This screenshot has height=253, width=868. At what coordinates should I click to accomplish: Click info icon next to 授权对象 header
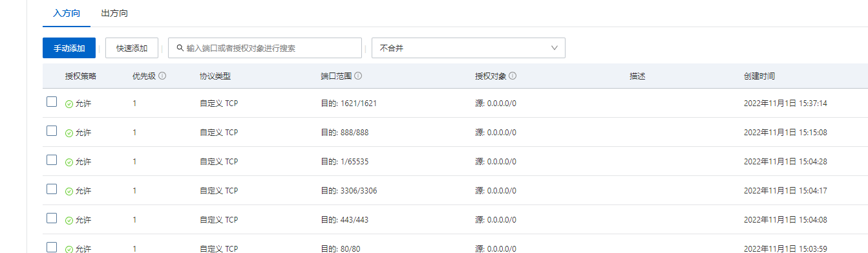point(513,76)
